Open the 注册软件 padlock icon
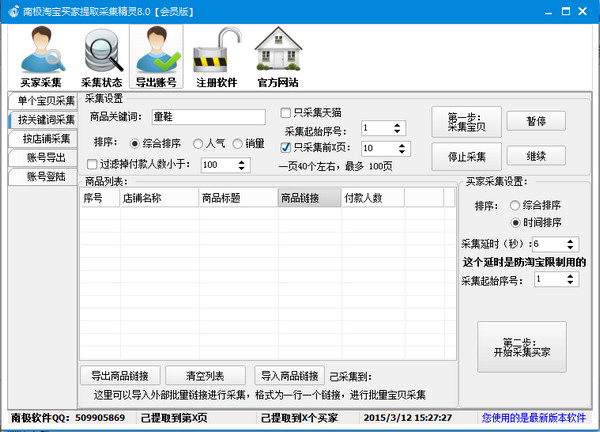This screenshot has height=432, width=600. (x=214, y=50)
